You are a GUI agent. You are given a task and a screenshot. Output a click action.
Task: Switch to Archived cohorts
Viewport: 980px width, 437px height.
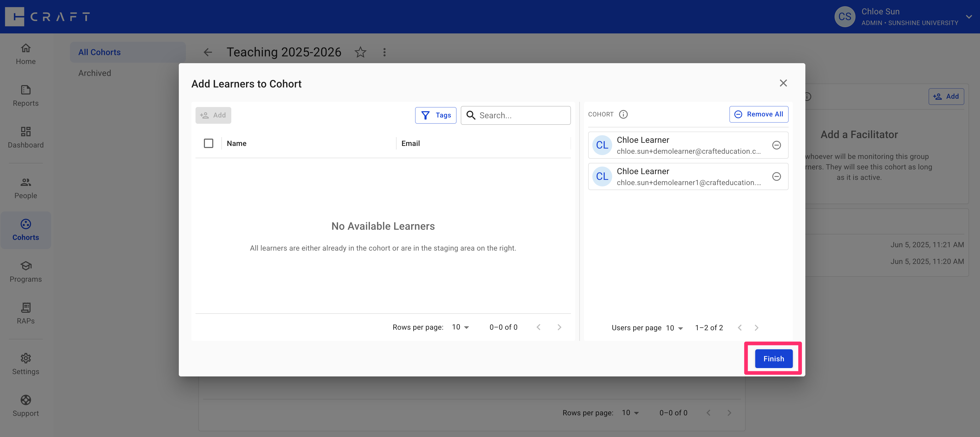[95, 73]
